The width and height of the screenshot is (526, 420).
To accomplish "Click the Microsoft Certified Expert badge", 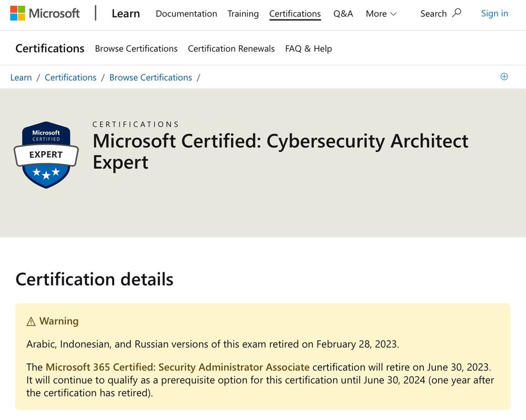I will 46,154.
